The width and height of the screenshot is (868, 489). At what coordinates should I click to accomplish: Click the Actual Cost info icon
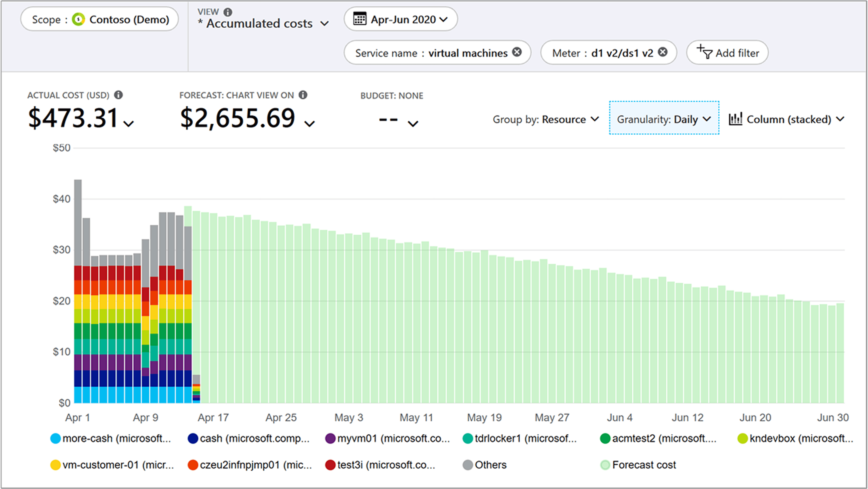click(x=118, y=95)
